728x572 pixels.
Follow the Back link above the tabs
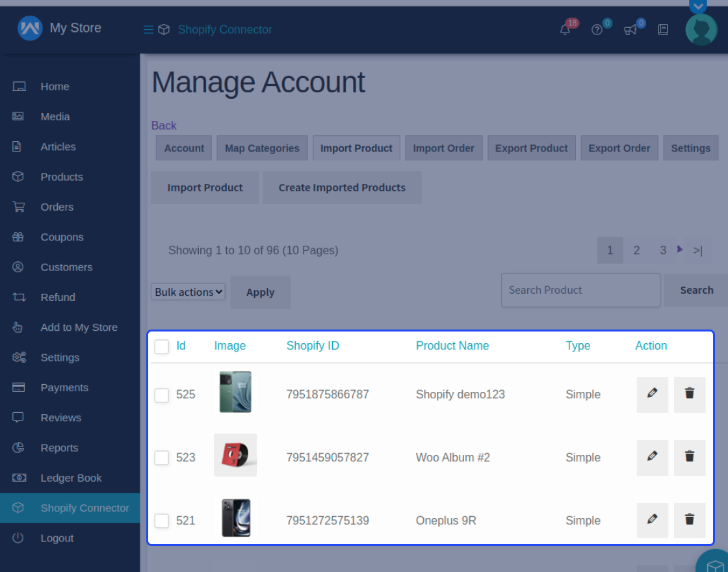(x=163, y=125)
